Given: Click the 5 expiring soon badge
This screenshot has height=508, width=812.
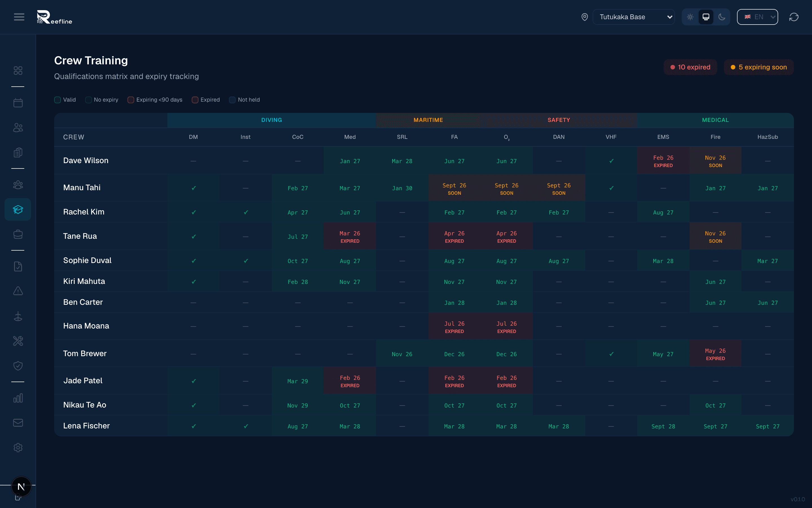Looking at the screenshot, I should [x=759, y=67].
